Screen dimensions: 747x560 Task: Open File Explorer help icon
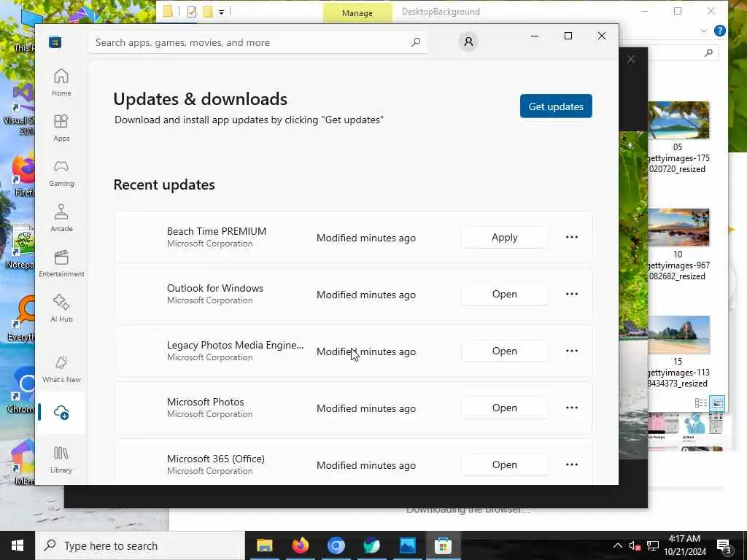pos(720,31)
